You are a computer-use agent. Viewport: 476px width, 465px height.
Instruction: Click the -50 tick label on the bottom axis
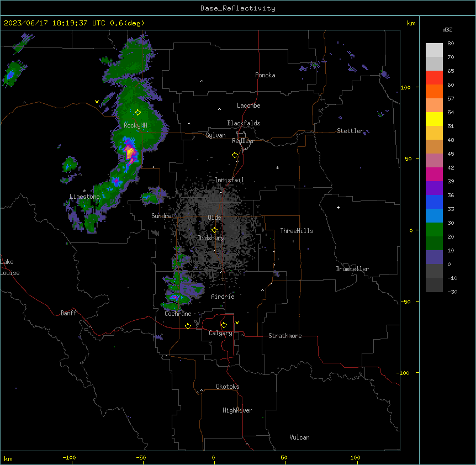click(141, 457)
